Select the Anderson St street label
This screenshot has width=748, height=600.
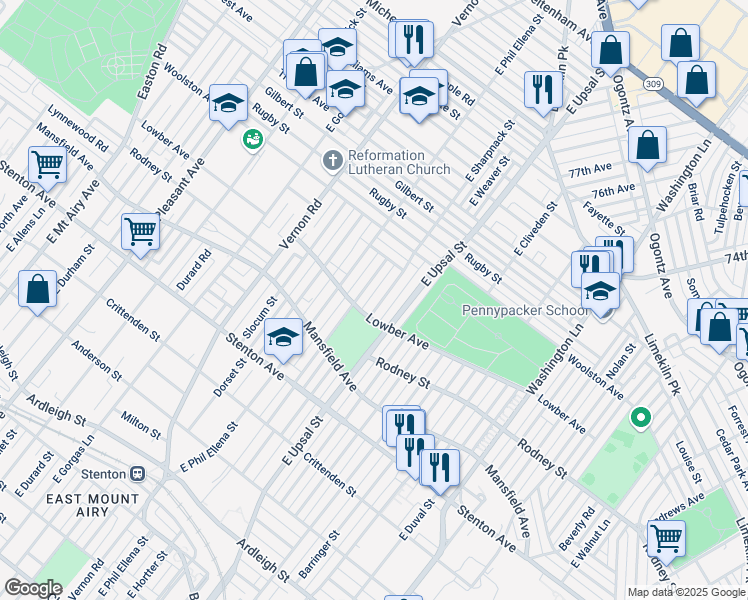[x=97, y=361]
